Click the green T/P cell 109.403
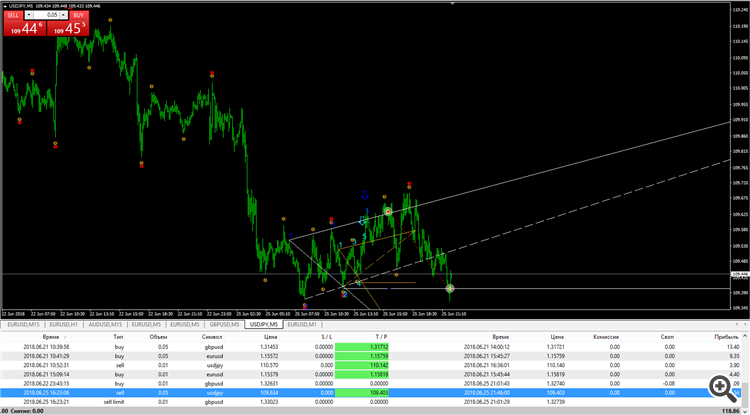This screenshot has width=750, height=415. (362, 393)
